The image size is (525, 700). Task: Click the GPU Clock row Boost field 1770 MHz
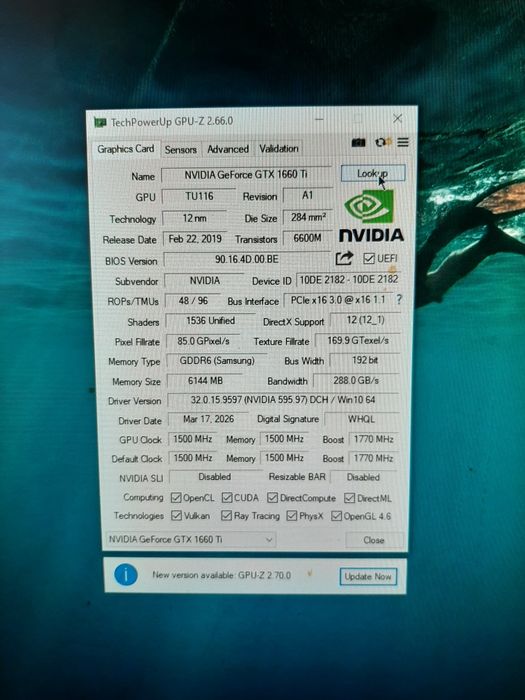tap(373, 439)
